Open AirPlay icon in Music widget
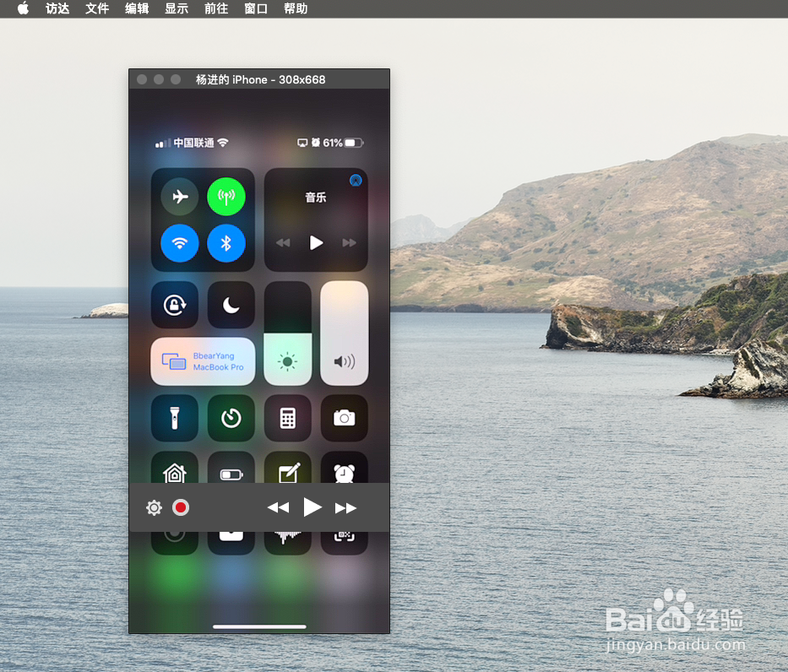Viewport: 788px width, 672px height. (356, 181)
